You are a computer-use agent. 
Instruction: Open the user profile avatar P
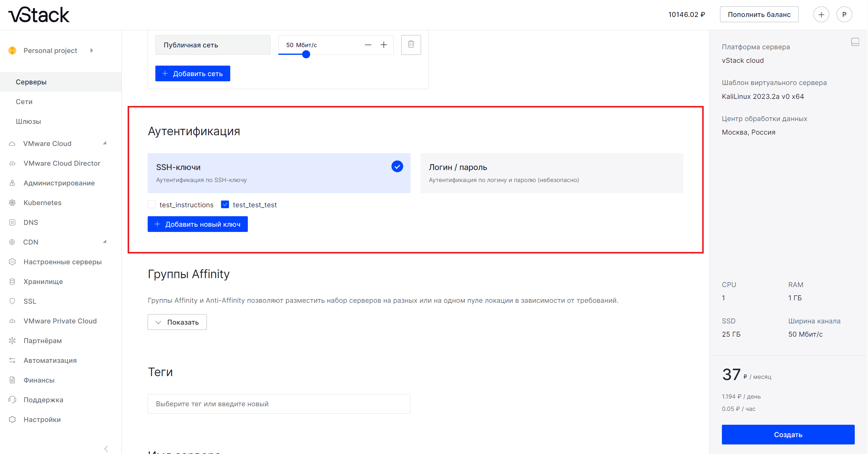[844, 14]
